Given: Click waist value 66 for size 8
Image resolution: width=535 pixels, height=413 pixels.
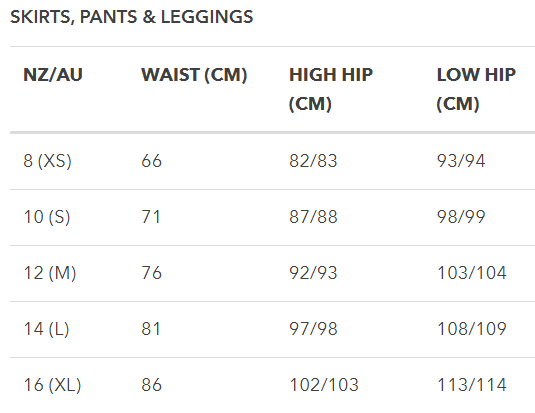Looking at the screenshot, I should pos(151,161).
